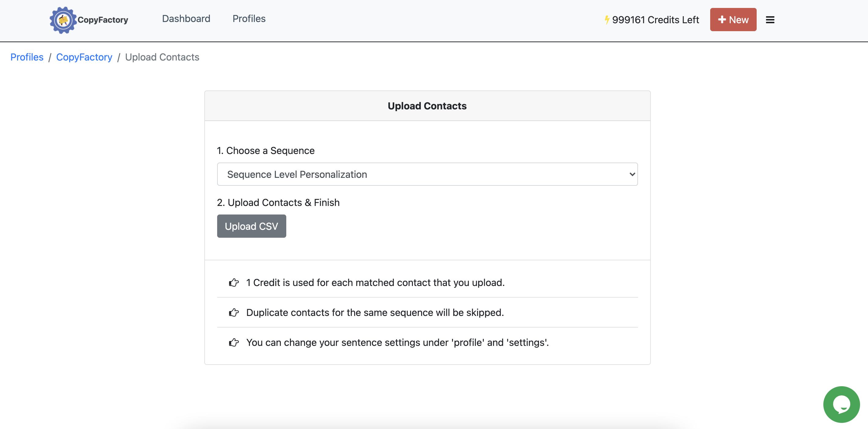
Task: Click the Upload CSV button
Action: point(251,226)
